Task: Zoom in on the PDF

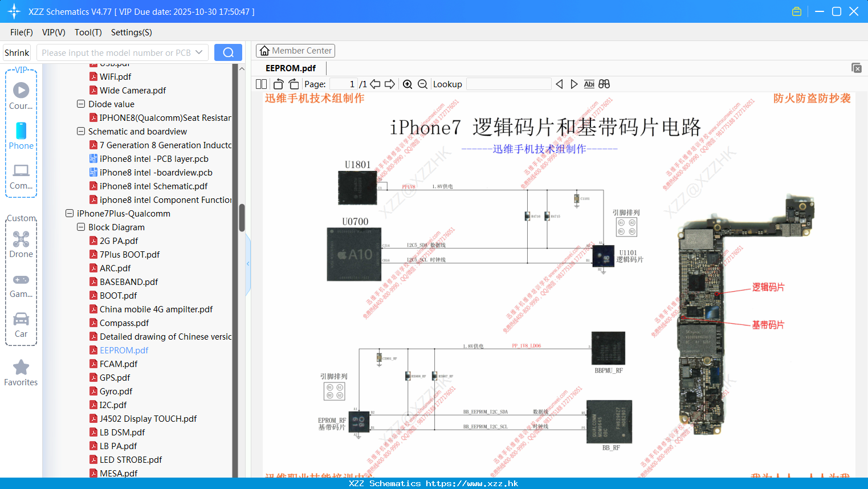Action: click(407, 84)
